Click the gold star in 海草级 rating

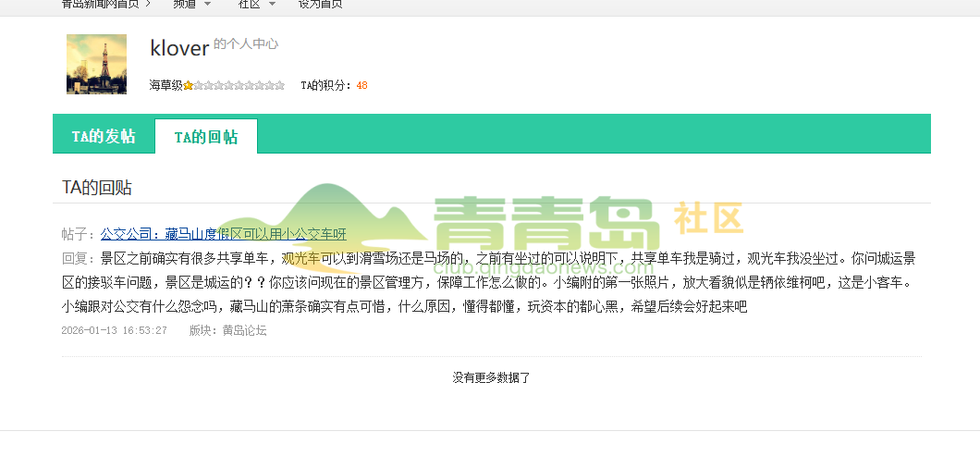188,85
